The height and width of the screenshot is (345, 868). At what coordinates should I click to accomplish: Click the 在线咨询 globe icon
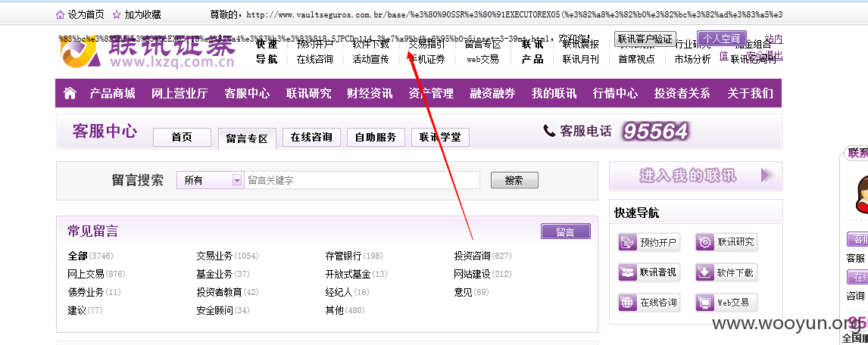pyautogui.click(x=628, y=303)
